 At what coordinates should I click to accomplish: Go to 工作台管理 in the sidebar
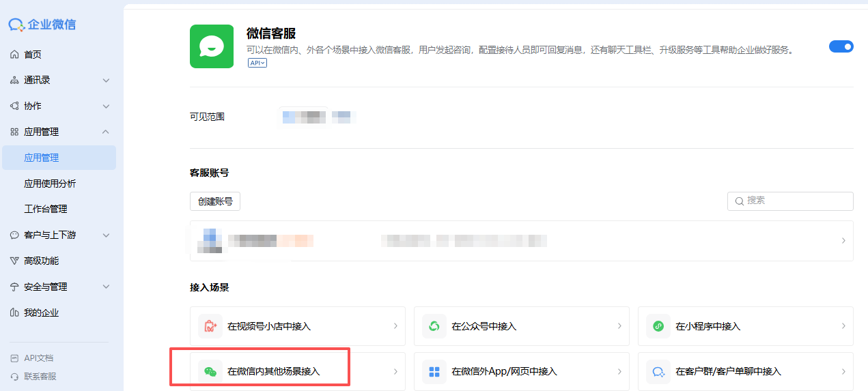coord(46,209)
